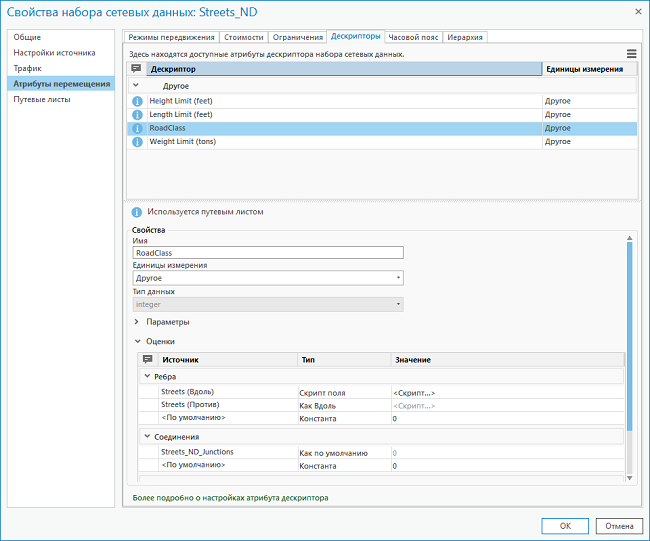650x541 pixels.
Task: Click <Скрипт...> value for Streets (Вдоль)
Action: [x=507, y=393]
